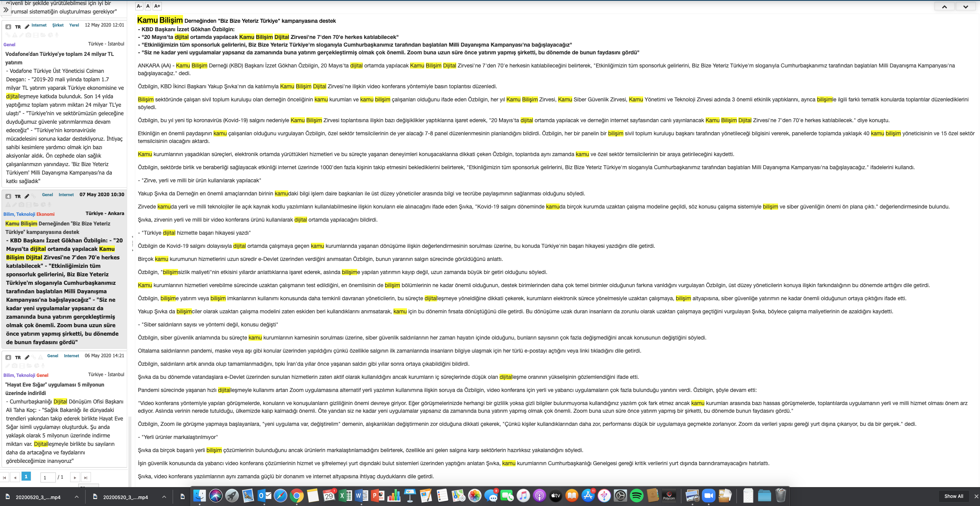Image resolution: width=980 pixels, height=506 pixels.
Task: Click Show All downloads button
Action: click(x=953, y=496)
